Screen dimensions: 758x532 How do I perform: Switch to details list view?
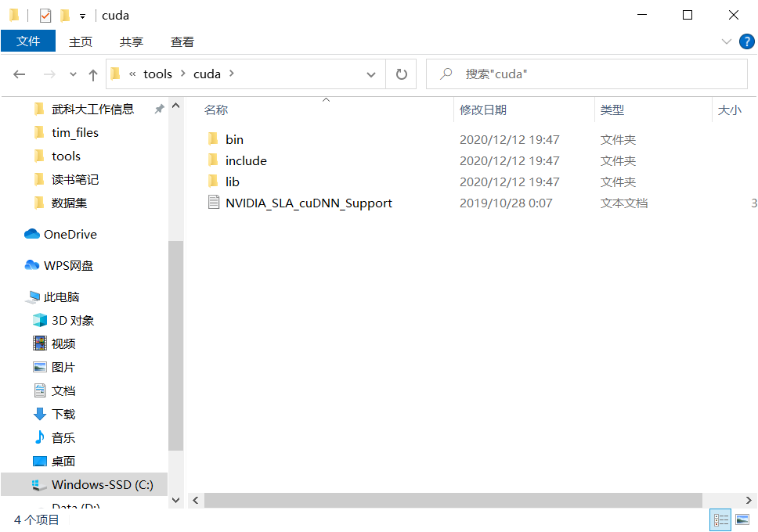click(720, 519)
